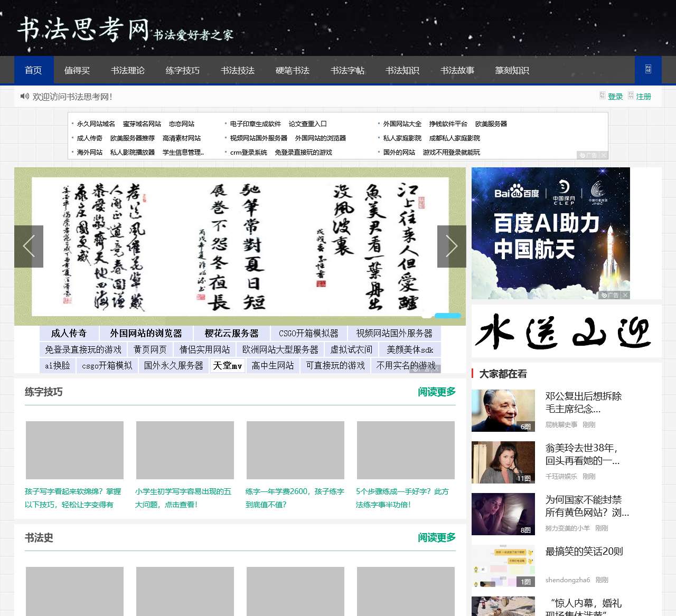This screenshot has width=676, height=616.
Task: Click the previous arrow on the calligraphy carousel
Action: point(29,246)
